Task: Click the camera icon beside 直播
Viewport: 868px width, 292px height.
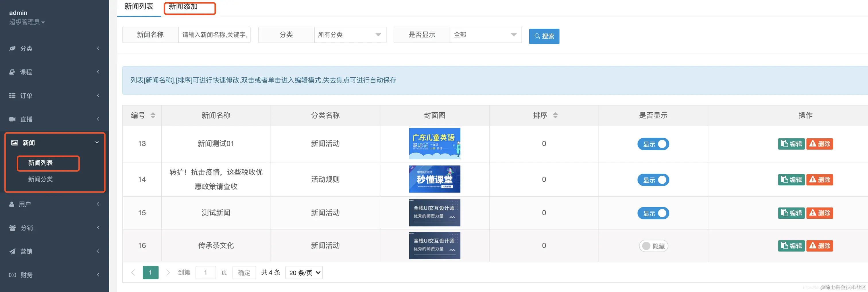Action: [12, 119]
